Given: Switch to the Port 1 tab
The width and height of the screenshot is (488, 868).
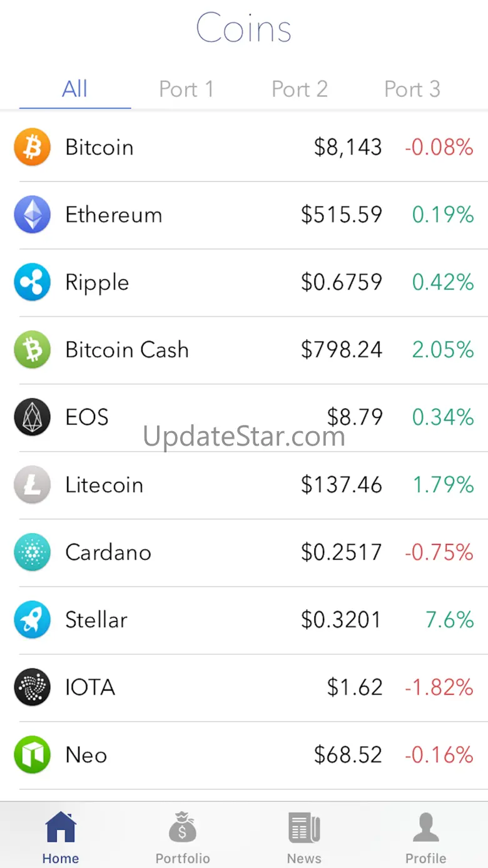Looking at the screenshot, I should click(x=186, y=89).
